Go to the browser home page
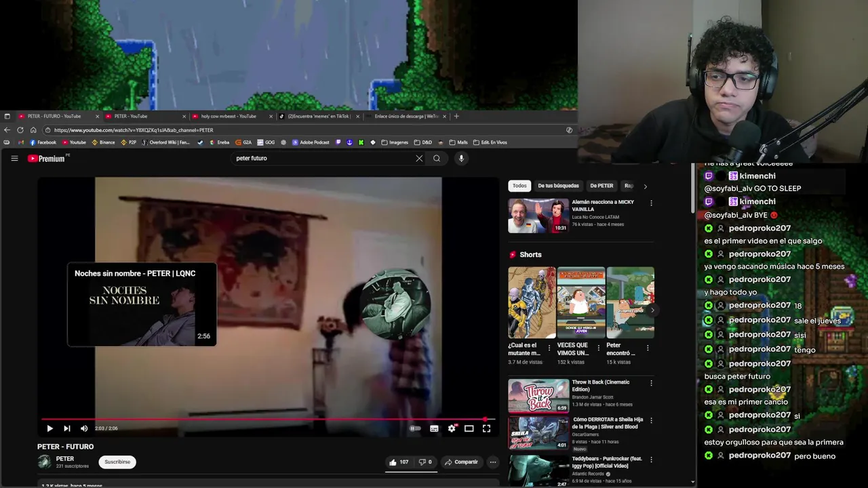This screenshot has width=868, height=488. (33, 130)
